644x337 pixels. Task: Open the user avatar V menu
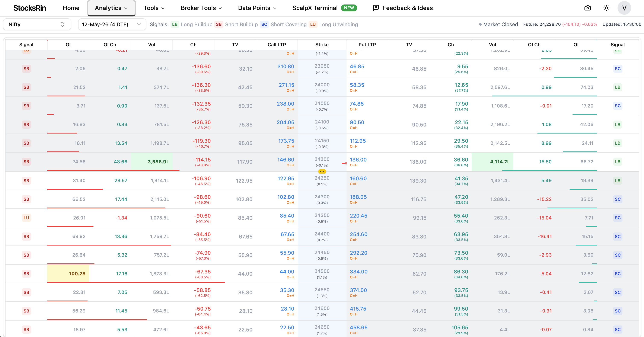pos(624,8)
